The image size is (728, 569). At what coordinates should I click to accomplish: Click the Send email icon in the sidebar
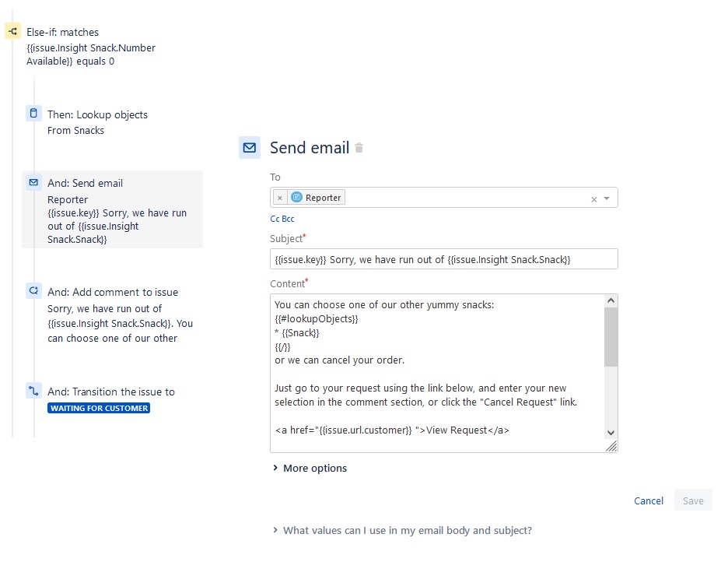33,181
